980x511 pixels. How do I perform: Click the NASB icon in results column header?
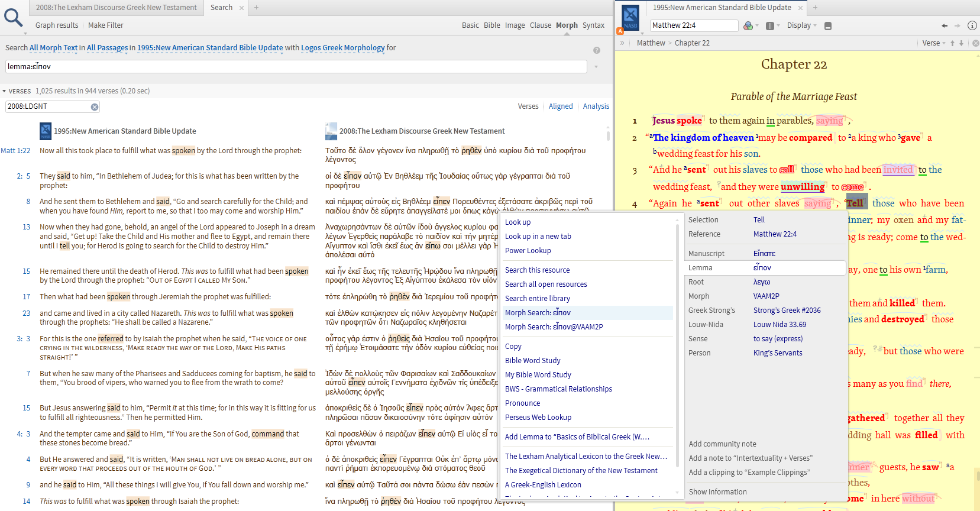coord(46,131)
